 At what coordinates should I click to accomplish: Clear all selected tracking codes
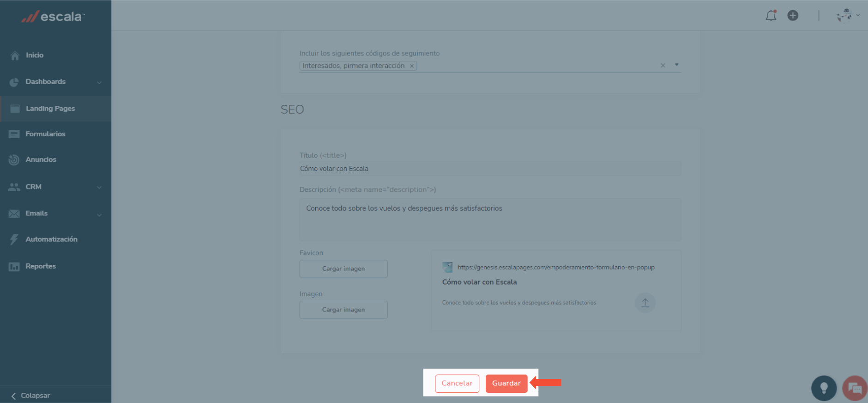click(x=663, y=66)
